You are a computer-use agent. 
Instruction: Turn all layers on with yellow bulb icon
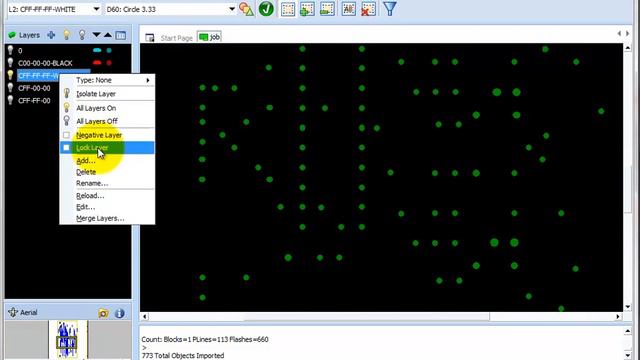point(67,35)
